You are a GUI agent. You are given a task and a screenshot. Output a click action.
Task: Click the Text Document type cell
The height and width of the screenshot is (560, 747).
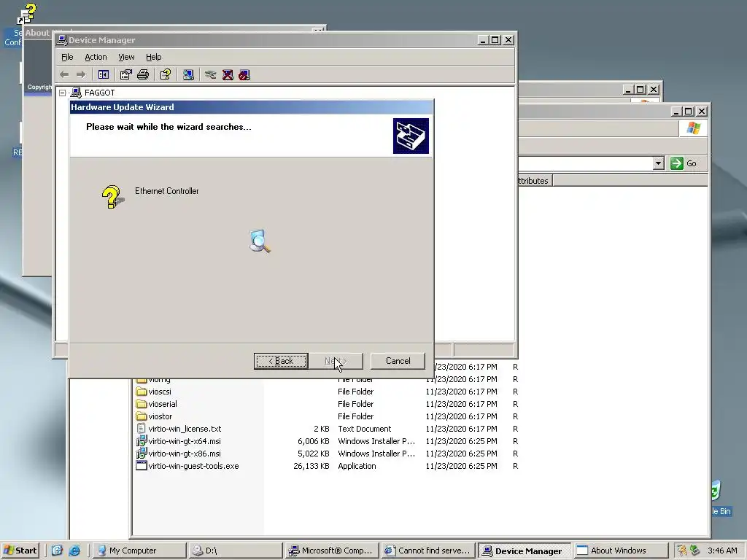click(x=365, y=429)
